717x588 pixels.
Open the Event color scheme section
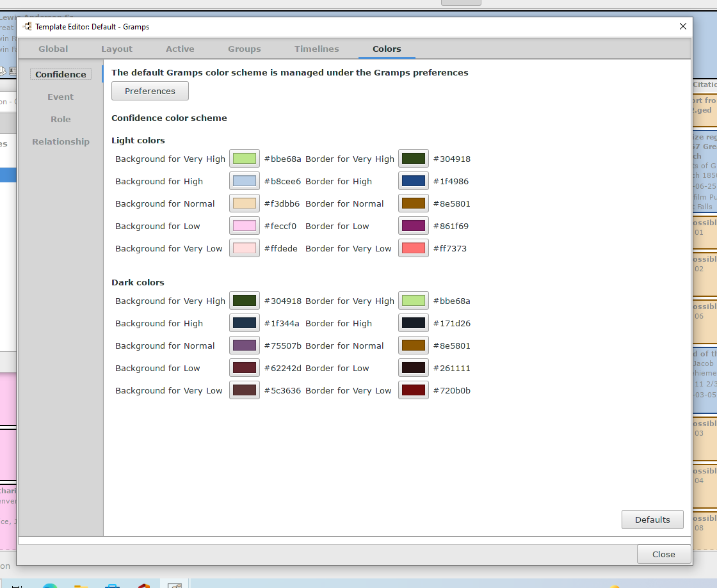(60, 97)
